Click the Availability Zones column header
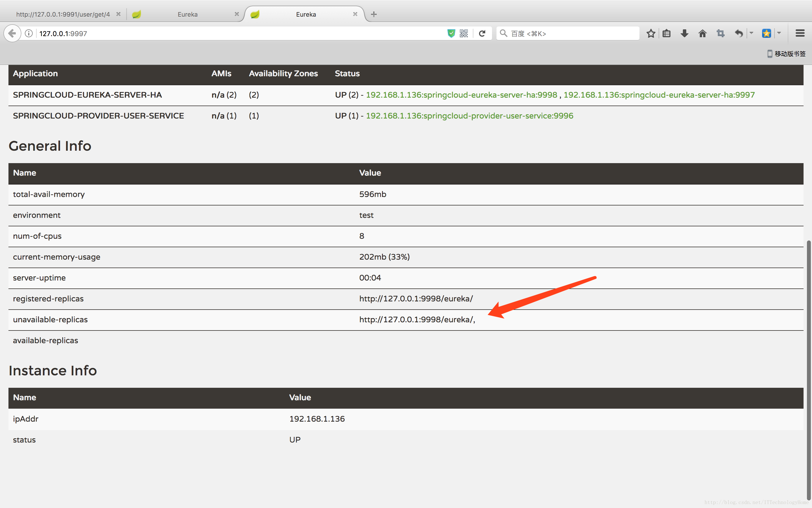Screen dimensions: 812x508 click(283, 74)
